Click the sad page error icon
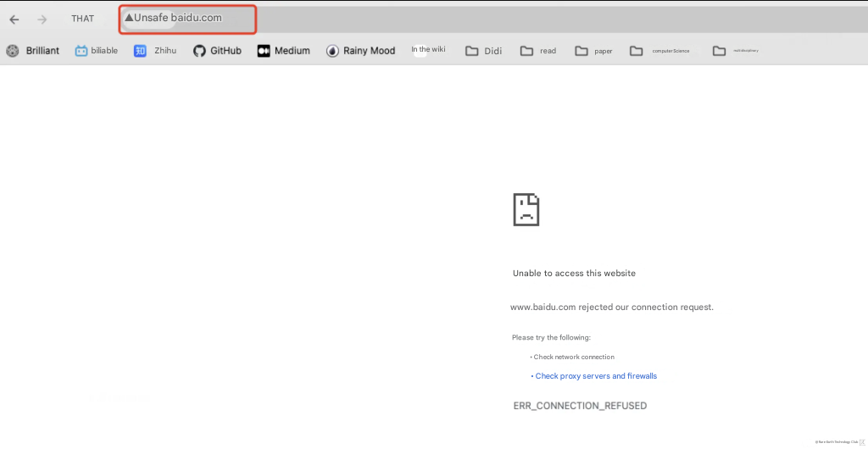868x449 pixels. [x=526, y=209]
